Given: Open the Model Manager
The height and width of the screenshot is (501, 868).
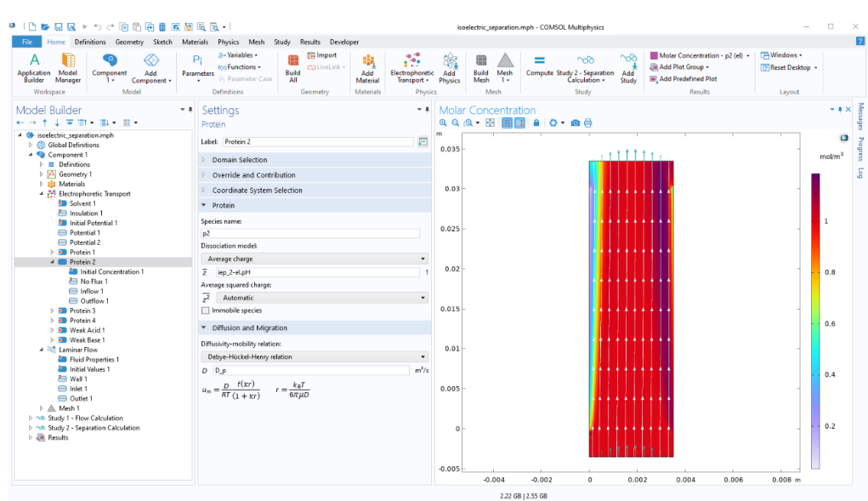Looking at the screenshot, I should pos(68,67).
